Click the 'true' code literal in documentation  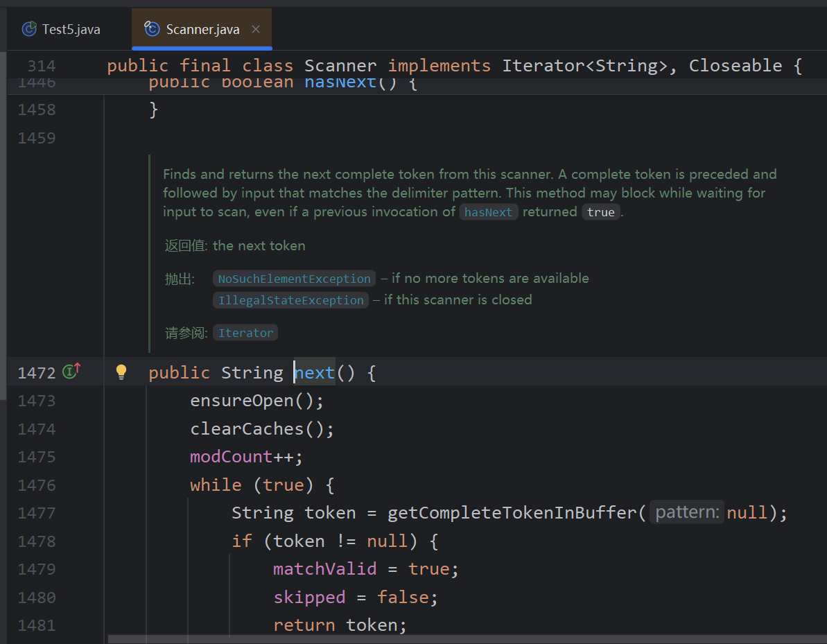tap(601, 212)
